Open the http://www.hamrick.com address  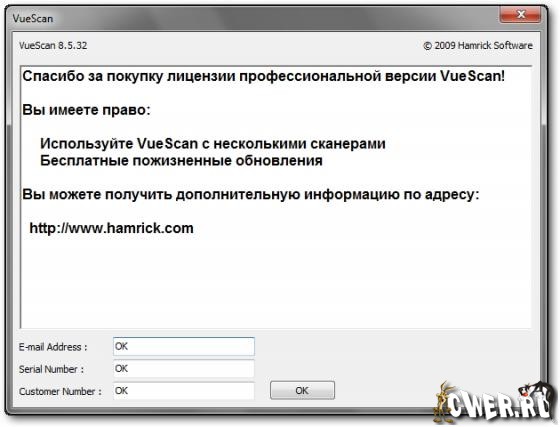(111, 228)
